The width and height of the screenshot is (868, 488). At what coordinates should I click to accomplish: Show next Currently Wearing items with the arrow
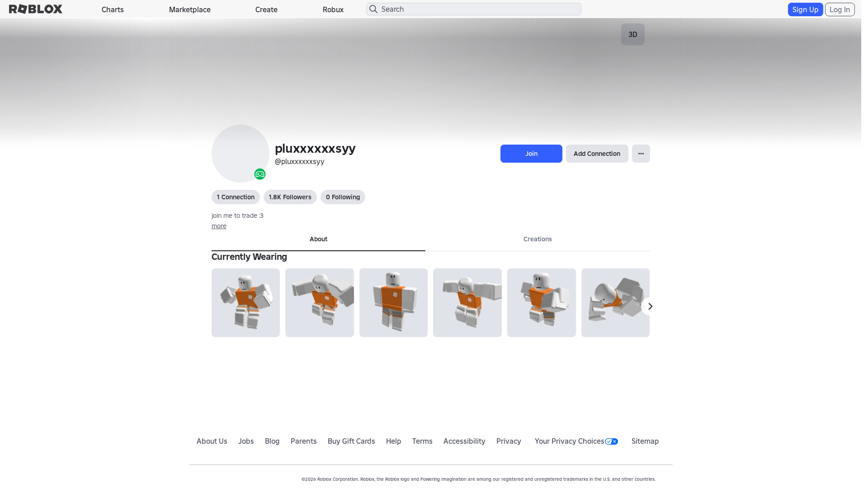click(x=650, y=306)
